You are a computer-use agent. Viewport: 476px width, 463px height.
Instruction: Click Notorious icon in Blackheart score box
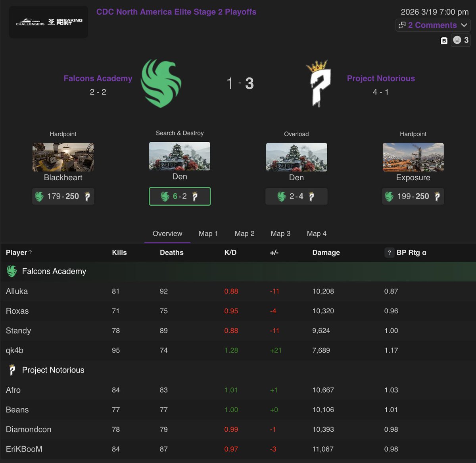click(x=87, y=196)
